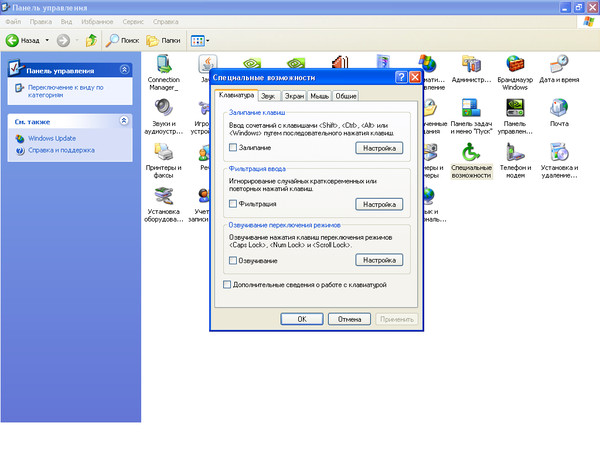The image size is (600, 450).
Task: Click Настройка button for Залипание
Action: (x=379, y=148)
